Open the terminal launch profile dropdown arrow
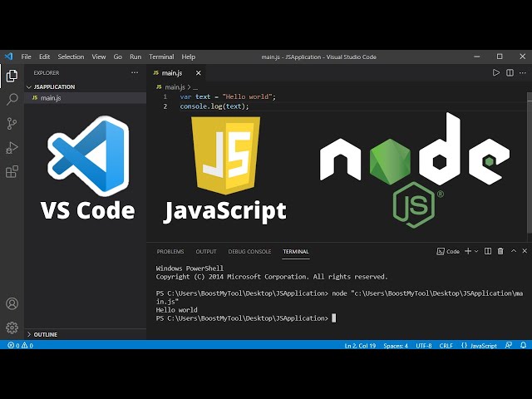The height and width of the screenshot is (399, 532). point(476,251)
